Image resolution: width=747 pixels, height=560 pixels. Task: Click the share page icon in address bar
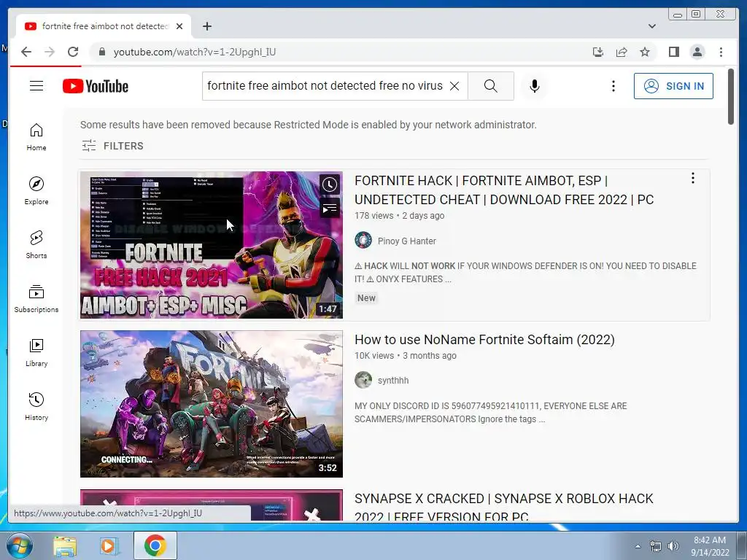click(622, 52)
